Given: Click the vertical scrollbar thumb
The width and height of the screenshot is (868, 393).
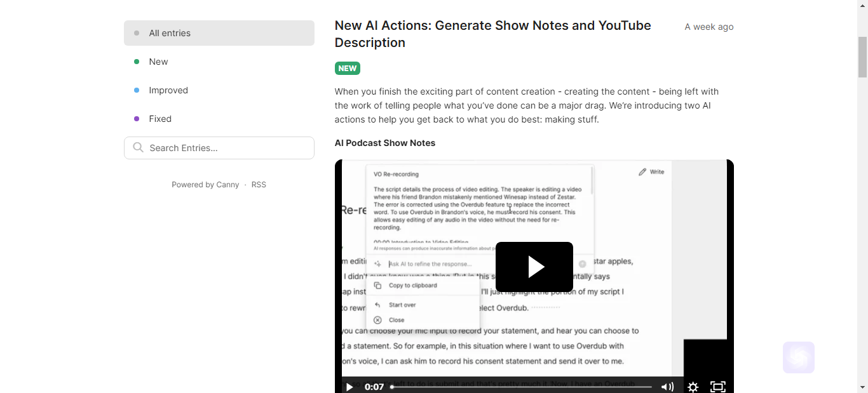Looking at the screenshot, I should click(x=862, y=57).
